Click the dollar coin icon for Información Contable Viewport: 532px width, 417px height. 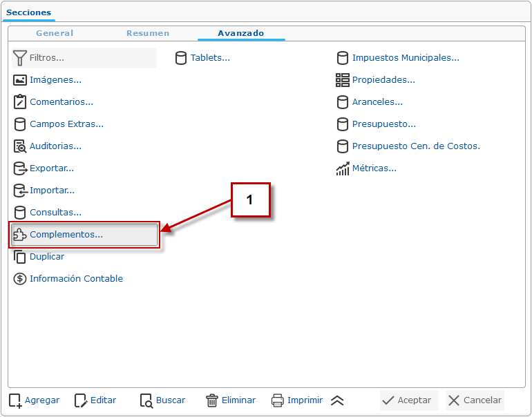pos(19,279)
